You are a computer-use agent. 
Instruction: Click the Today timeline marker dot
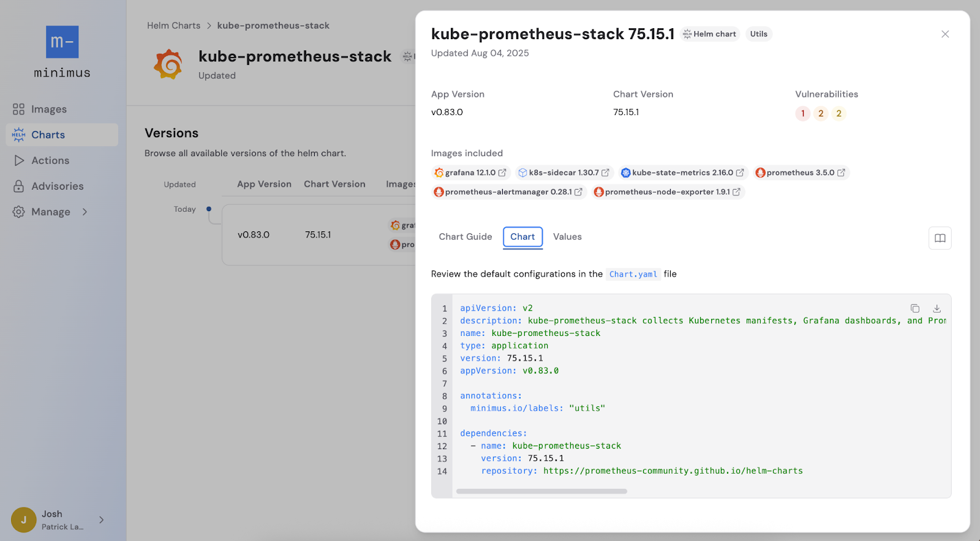[x=209, y=209]
